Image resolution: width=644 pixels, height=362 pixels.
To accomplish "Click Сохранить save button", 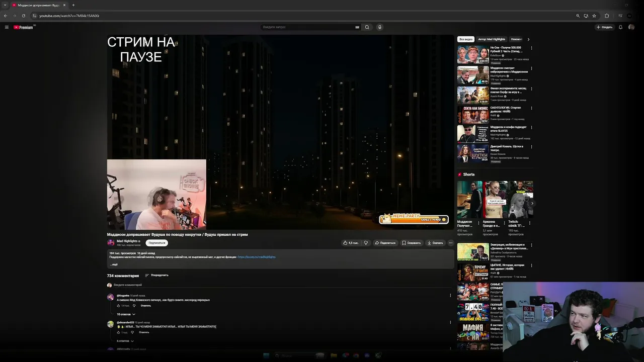I will tap(411, 243).
